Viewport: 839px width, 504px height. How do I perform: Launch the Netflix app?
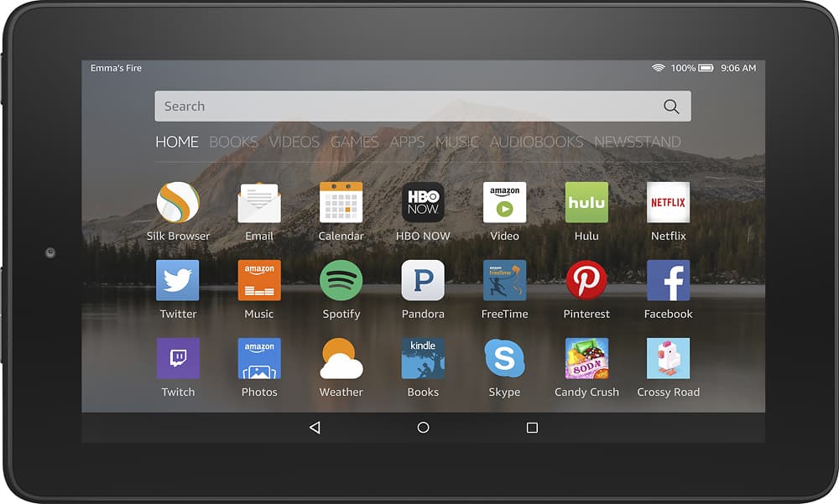669,202
